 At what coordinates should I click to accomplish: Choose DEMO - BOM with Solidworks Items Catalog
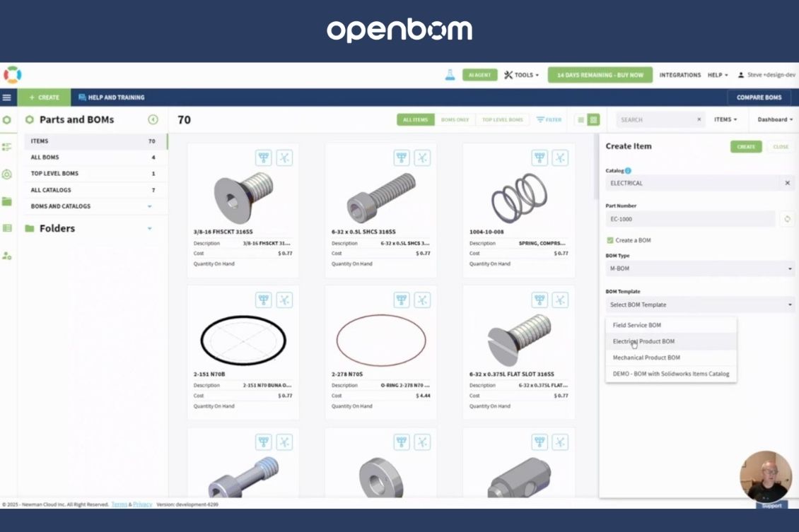[671, 374]
